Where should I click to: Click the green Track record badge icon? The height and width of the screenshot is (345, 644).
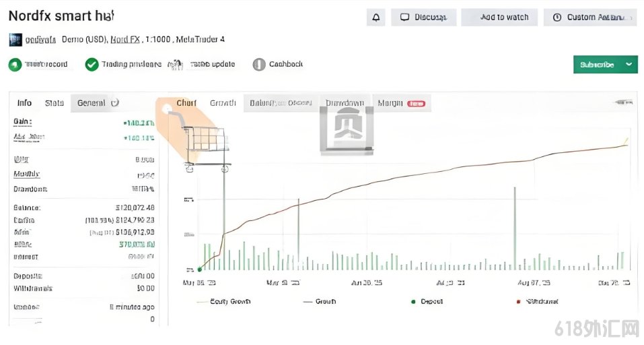[x=15, y=65]
